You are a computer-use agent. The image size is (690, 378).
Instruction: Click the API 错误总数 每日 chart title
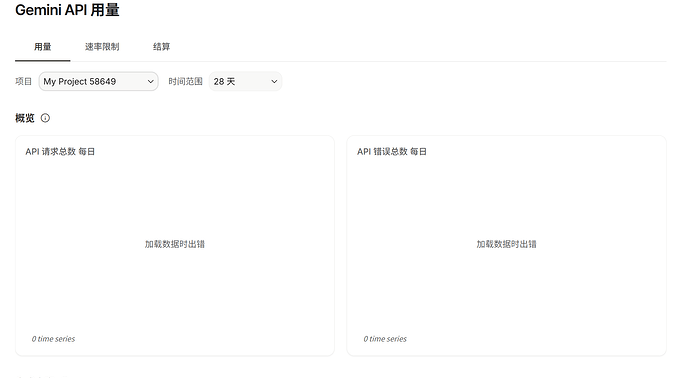[x=392, y=151]
